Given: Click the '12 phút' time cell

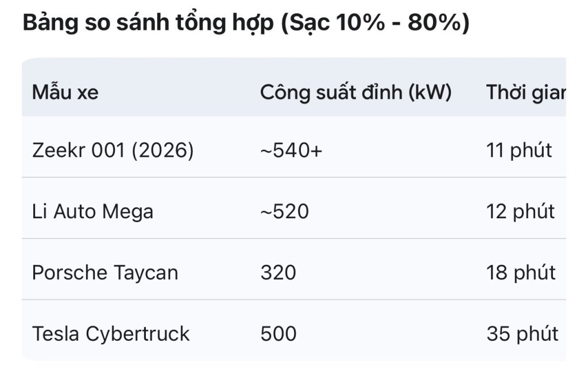Looking at the screenshot, I should pos(520,211).
